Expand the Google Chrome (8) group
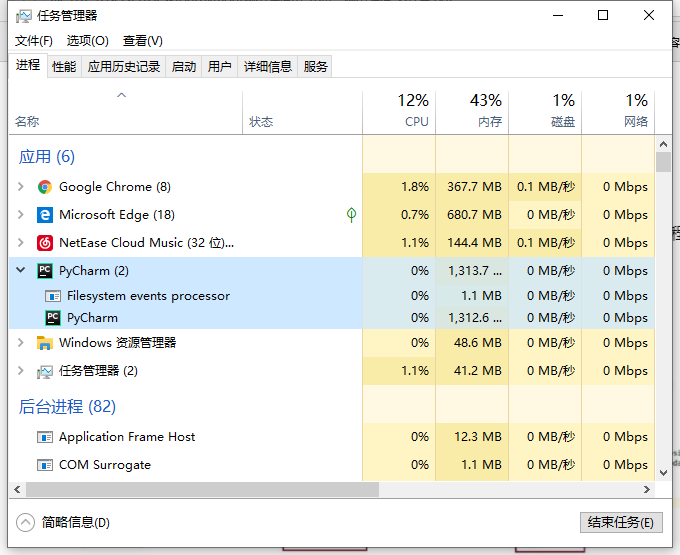 [20, 187]
